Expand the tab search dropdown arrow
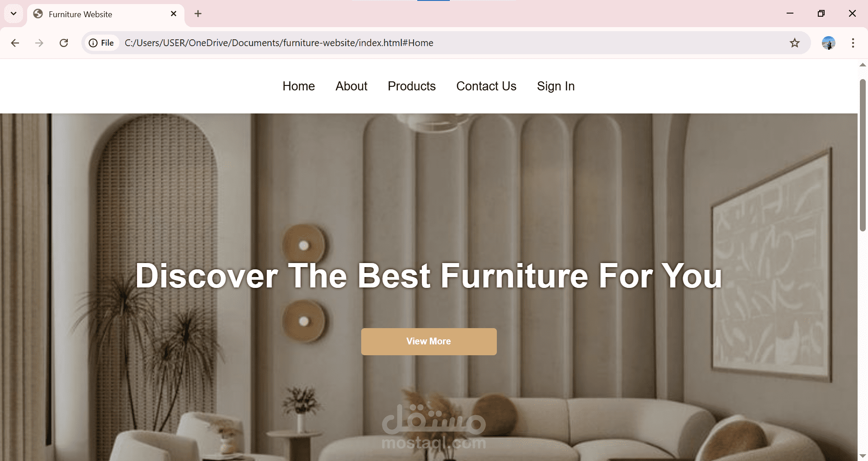This screenshot has height=461, width=868. tap(14, 14)
